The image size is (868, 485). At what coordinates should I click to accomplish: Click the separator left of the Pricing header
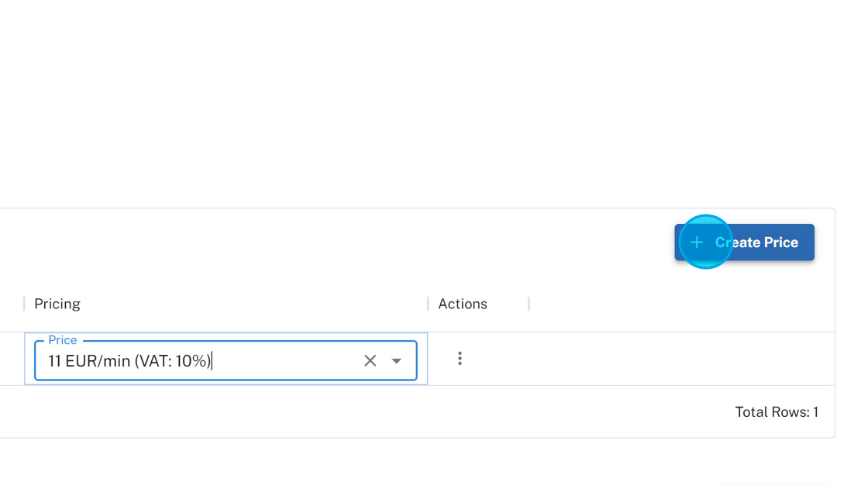point(25,304)
